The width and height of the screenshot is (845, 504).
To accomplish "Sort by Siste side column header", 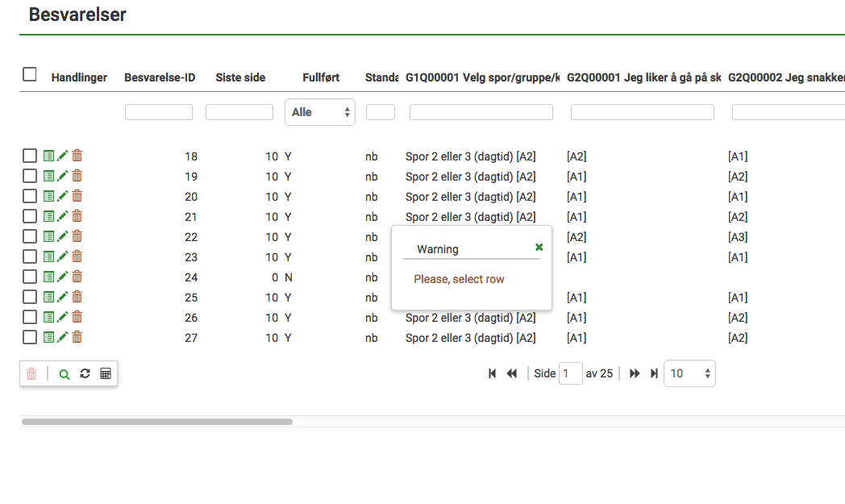I will (240, 78).
